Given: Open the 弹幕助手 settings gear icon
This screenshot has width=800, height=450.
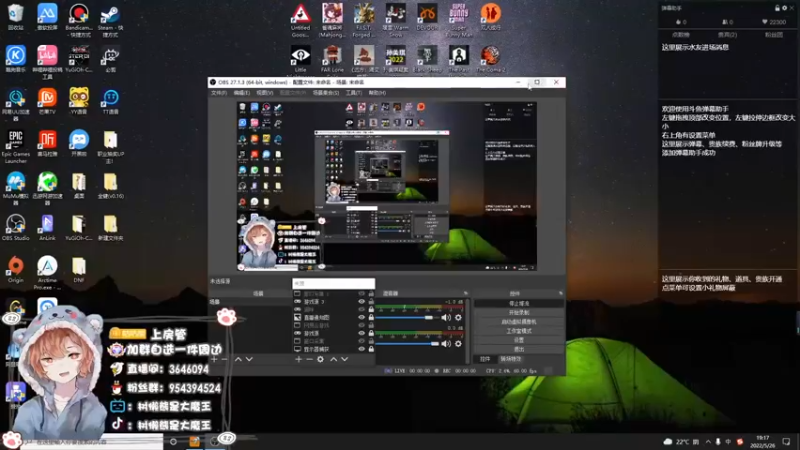Looking at the screenshot, I should [785, 8].
